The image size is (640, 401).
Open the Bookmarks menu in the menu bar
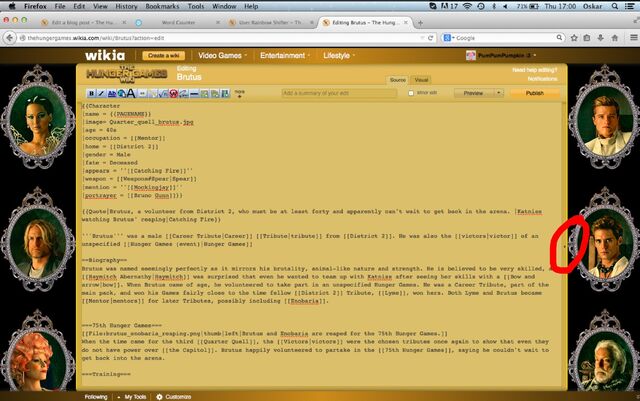(x=162, y=6)
